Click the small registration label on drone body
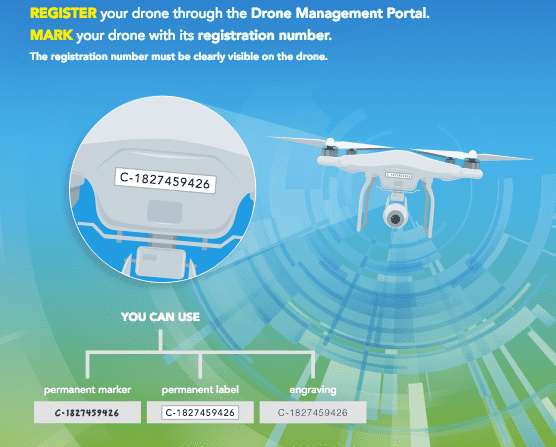The height and width of the screenshot is (447, 556). tap(399, 175)
